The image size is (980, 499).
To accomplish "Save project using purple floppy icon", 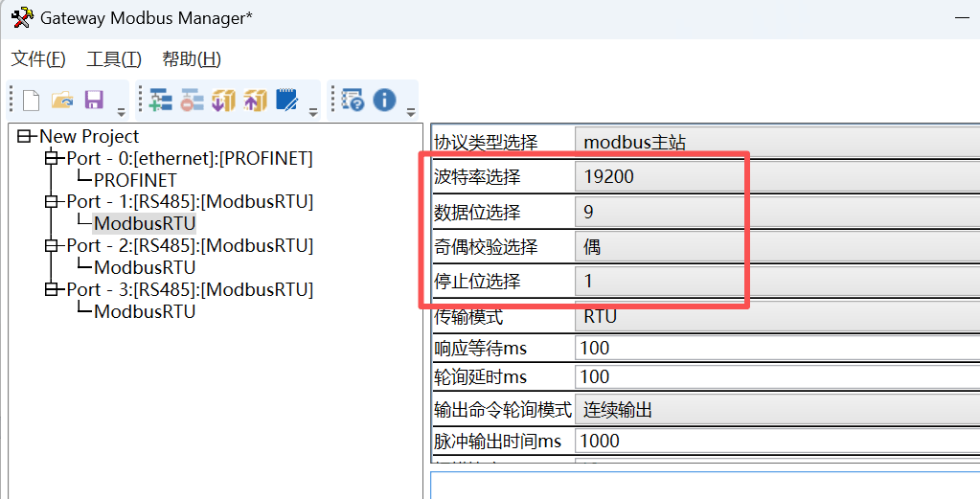I will point(95,100).
